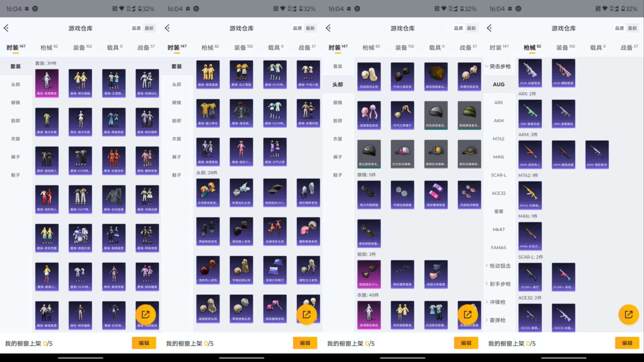
Task: Tap the orange share button in third screen
Action: click(468, 314)
